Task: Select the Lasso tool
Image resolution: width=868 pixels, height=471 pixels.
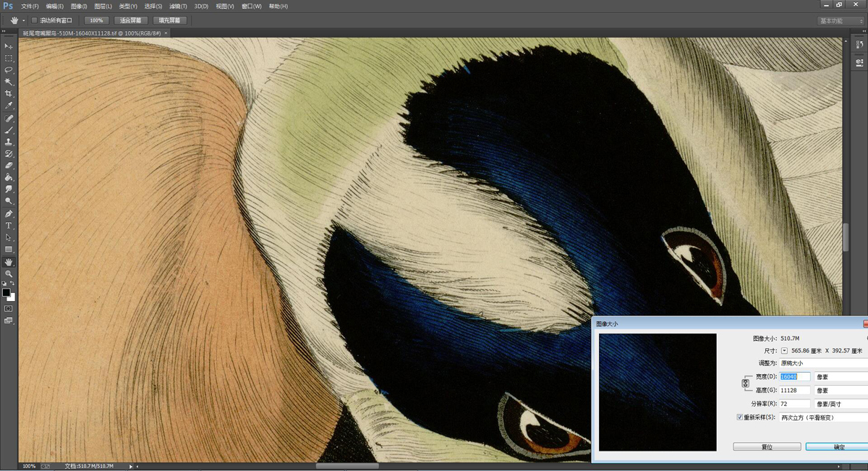Action: click(9, 70)
